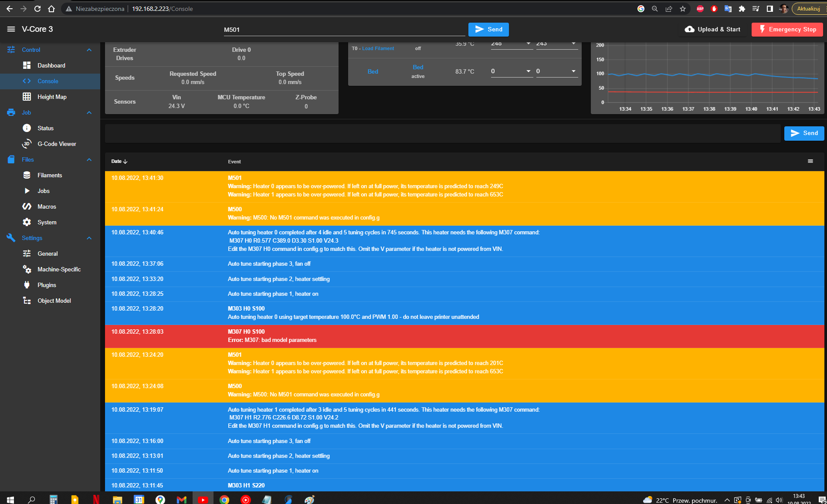The width and height of the screenshot is (827, 504).
Task: Click the General settings sliders icon
Action: tap(27, 254)
